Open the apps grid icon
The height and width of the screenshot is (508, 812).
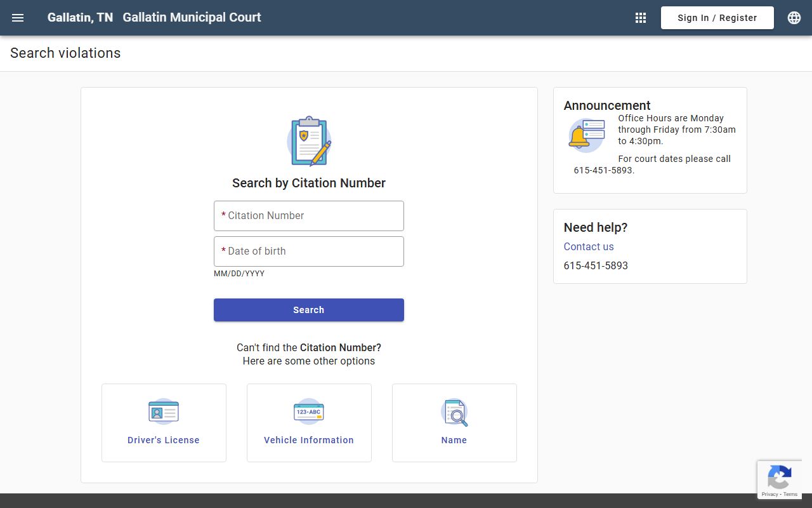tap(641, 18)
